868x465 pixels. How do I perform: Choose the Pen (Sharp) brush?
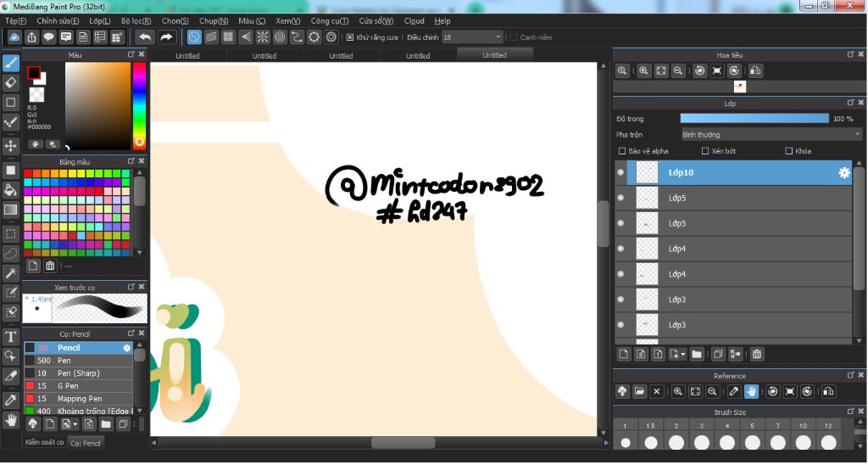78,373
